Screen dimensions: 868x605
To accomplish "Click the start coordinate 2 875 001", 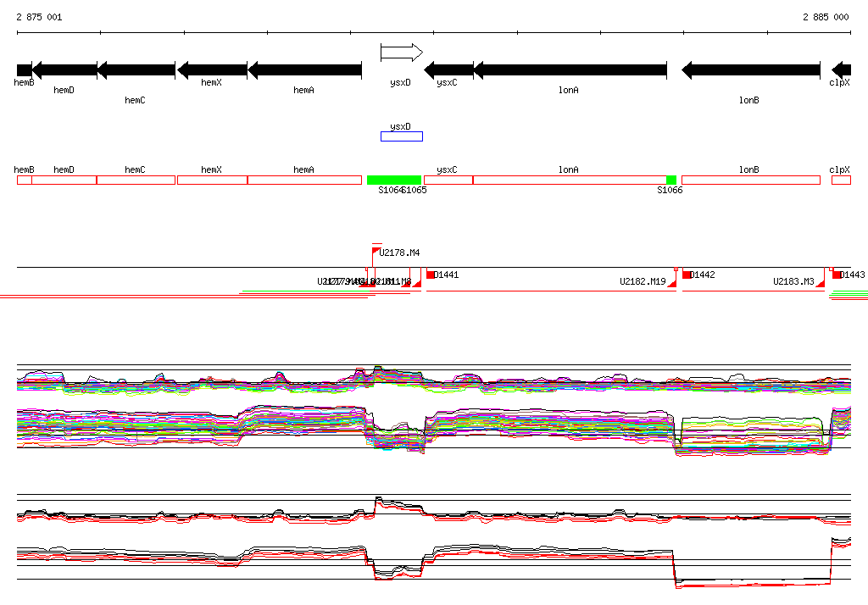I will [x=39, y=17].
